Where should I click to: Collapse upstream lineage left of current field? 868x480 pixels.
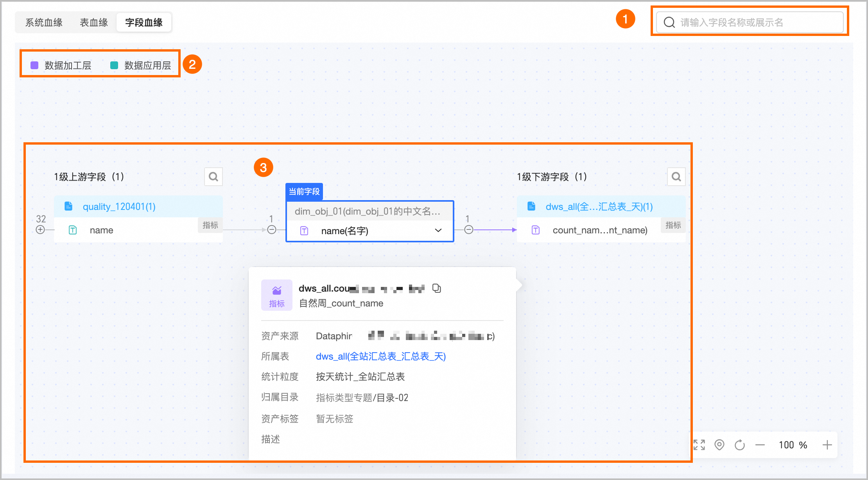point(272,230)
